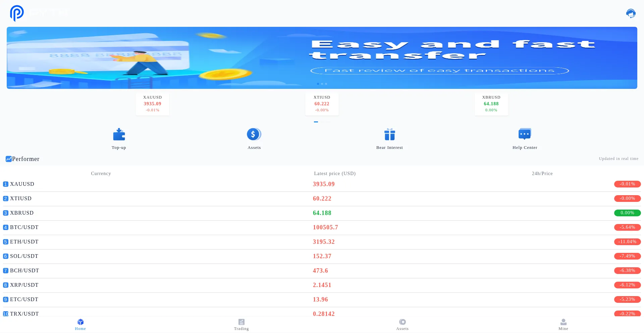This screenshot has width=644, height=333.
Task: Click the blue P logo
Action: tap(17, 13)
